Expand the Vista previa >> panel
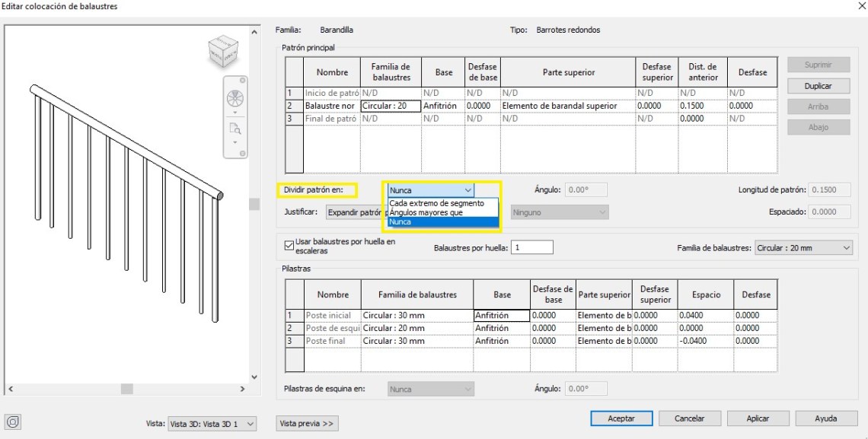The image size is (868, 439). (x=307, y=423)
